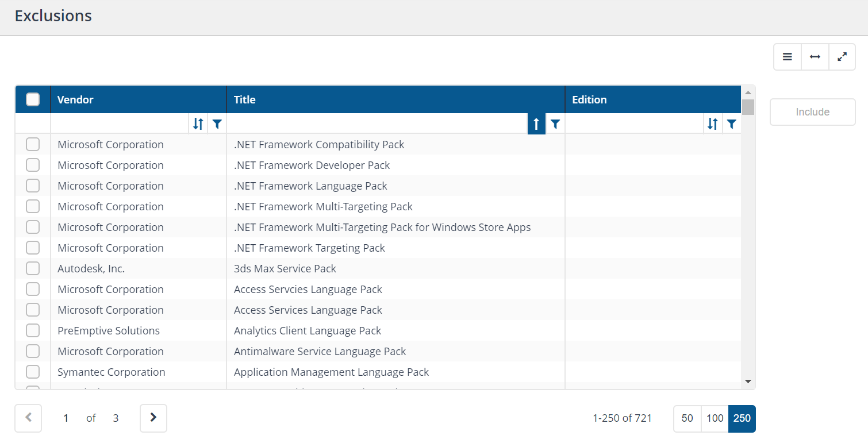The width and height of the screenshot is (868, 443).
Task: Select the PreEmptive Solutions vendor cell
Action: 139,330
